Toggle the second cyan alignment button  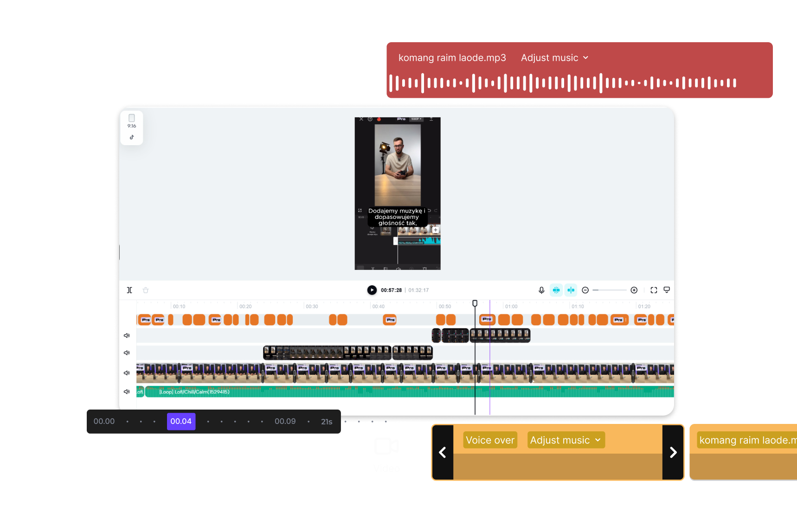[571, 290]
